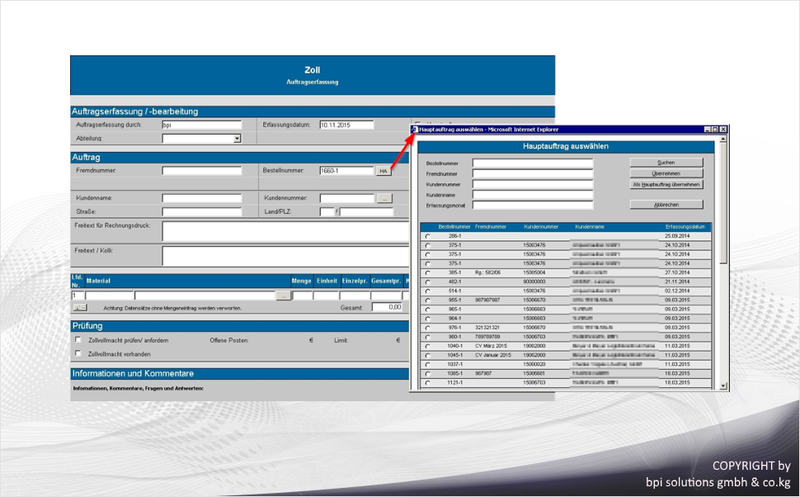The width and height of the screenshot is (800, 497).
Task: Open the Abteilung dropdown
Action: pyautogui.click(x=237, y=139)
